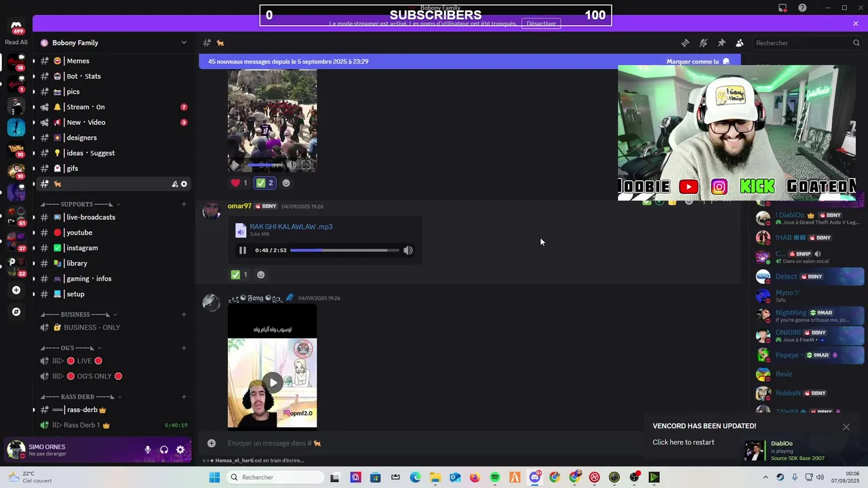The height and width of the screenshot is (488, 868).
Task: Mute the RAK GHI KALAWLAW audio volume
Action: coord(408,250)
